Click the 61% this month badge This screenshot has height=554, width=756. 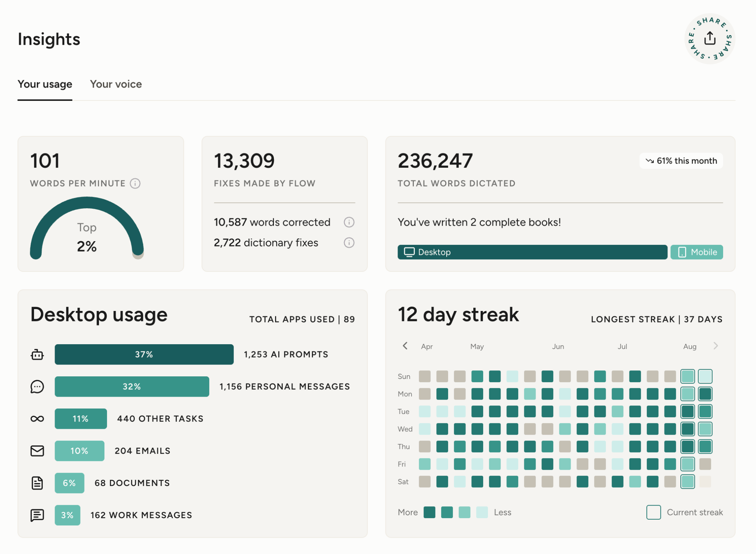point(681,161)
